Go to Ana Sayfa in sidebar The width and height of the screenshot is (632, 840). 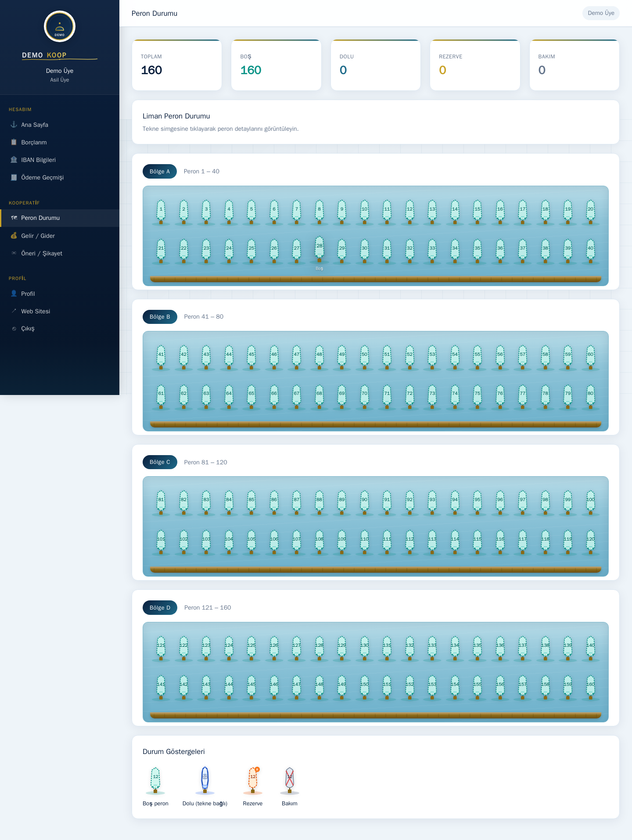point(60,125)
